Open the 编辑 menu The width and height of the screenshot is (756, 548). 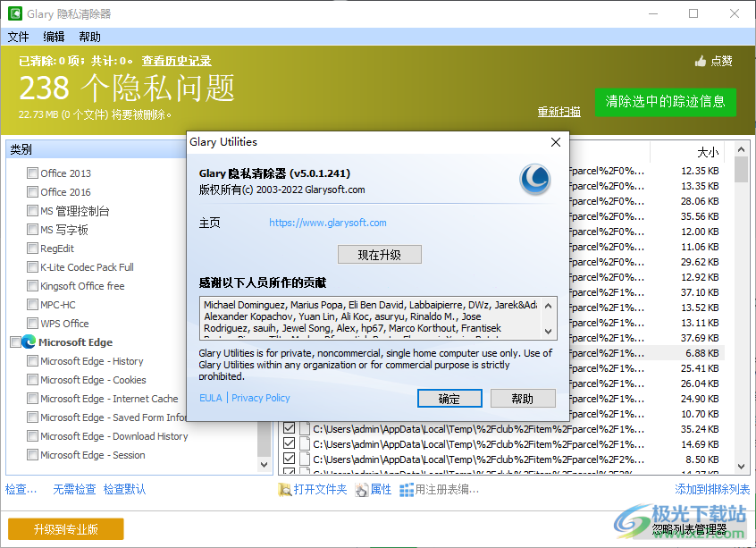(x=54, y=37)
